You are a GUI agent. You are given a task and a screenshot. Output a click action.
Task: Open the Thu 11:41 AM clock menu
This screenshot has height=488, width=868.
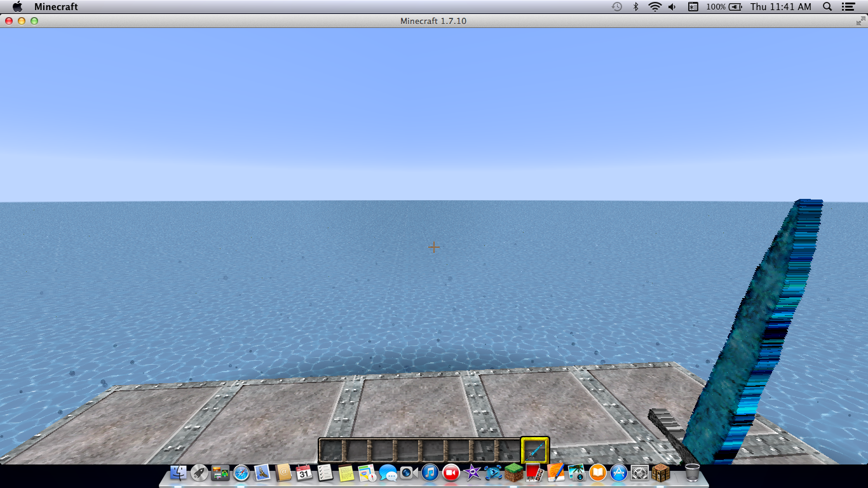[x=780, y=7]
